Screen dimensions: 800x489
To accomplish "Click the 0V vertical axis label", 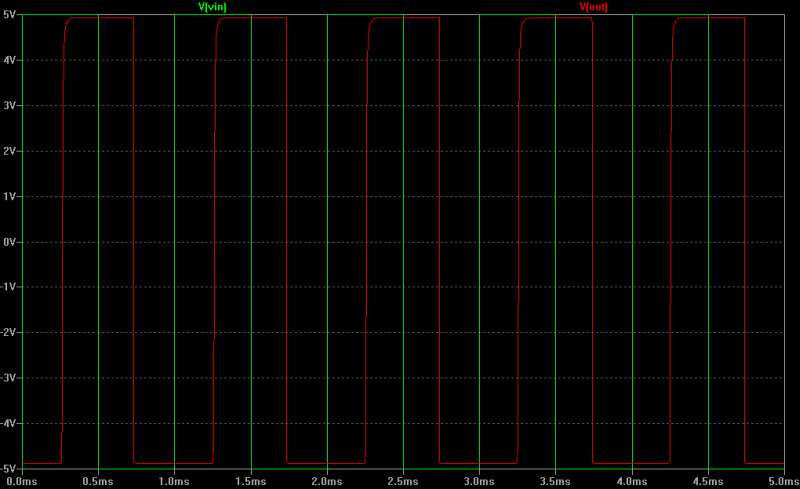I will pos(9,242).
